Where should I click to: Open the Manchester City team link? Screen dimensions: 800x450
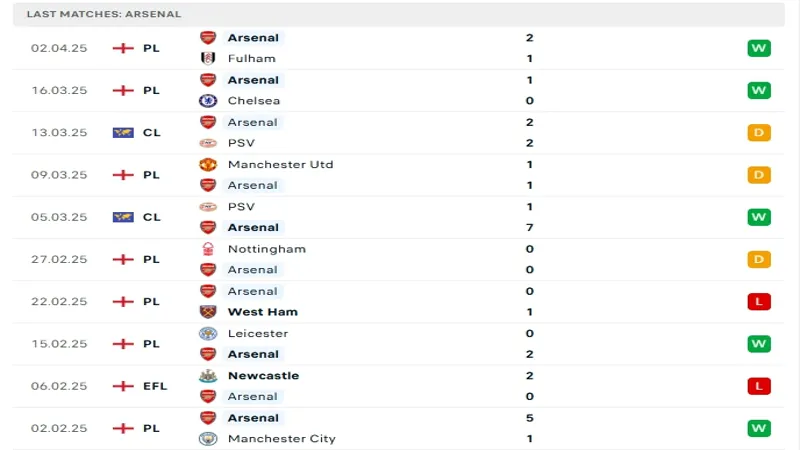coord(282,439)
